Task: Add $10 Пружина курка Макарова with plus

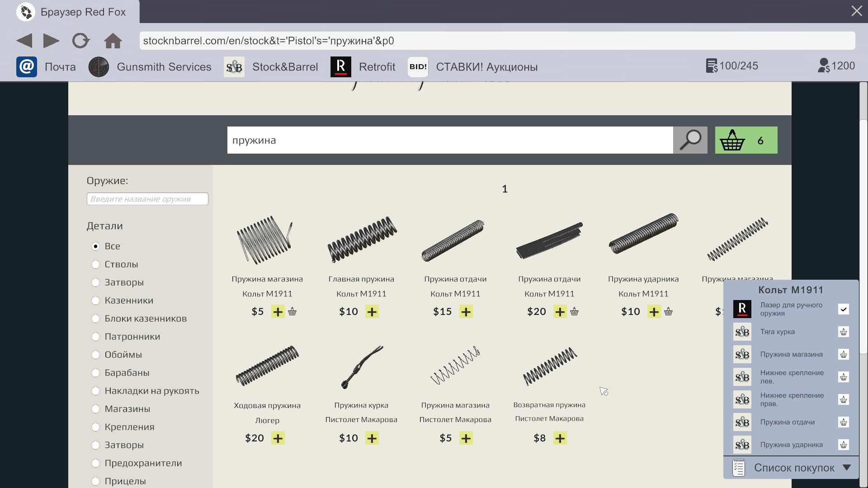Action: [x=372, y=438]
